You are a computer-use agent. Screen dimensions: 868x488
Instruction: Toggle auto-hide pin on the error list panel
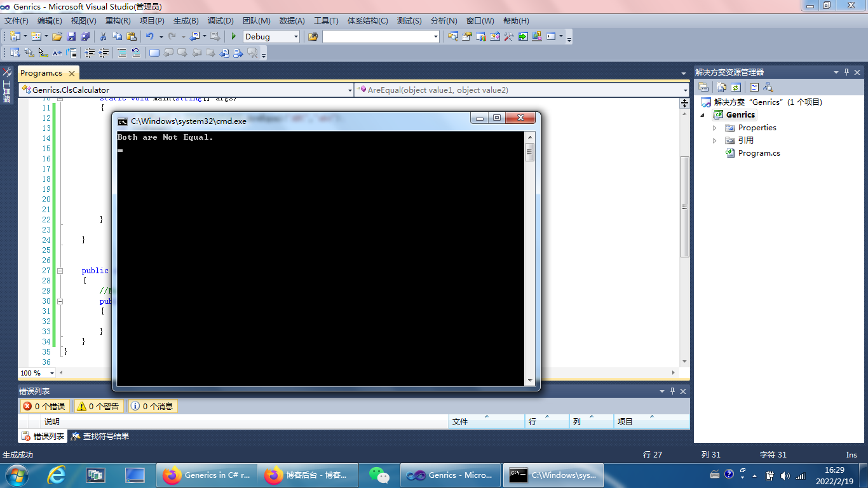coord(673,391)
